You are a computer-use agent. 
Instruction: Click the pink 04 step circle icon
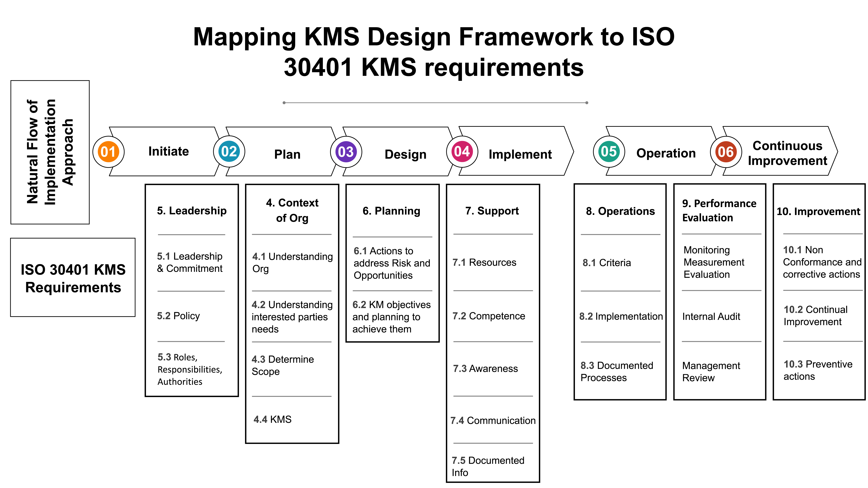[x=462, y=152]
